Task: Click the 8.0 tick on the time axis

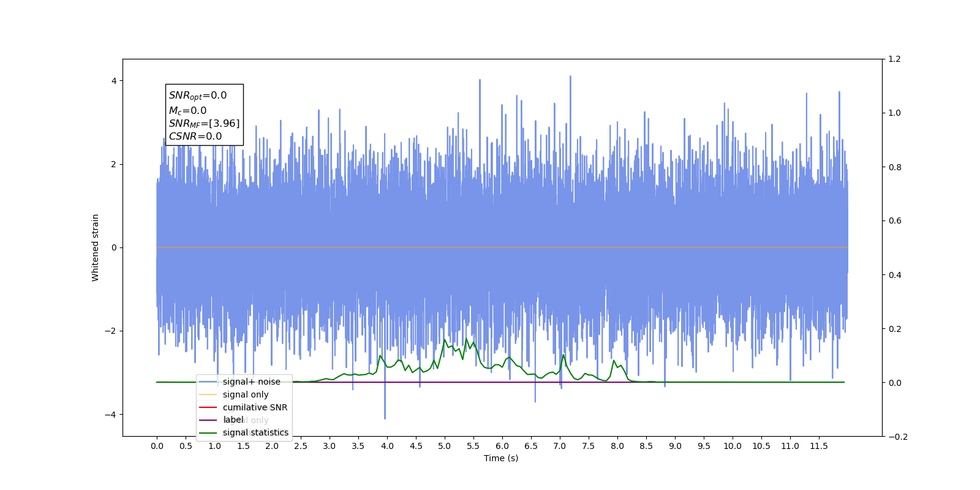Action: point(617,446)
